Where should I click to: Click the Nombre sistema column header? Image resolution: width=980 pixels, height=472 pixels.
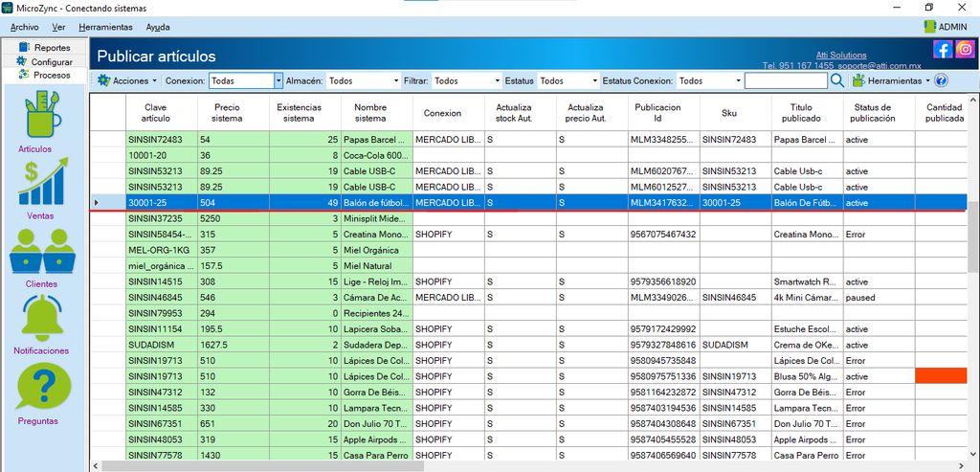[x=377, y=113]
